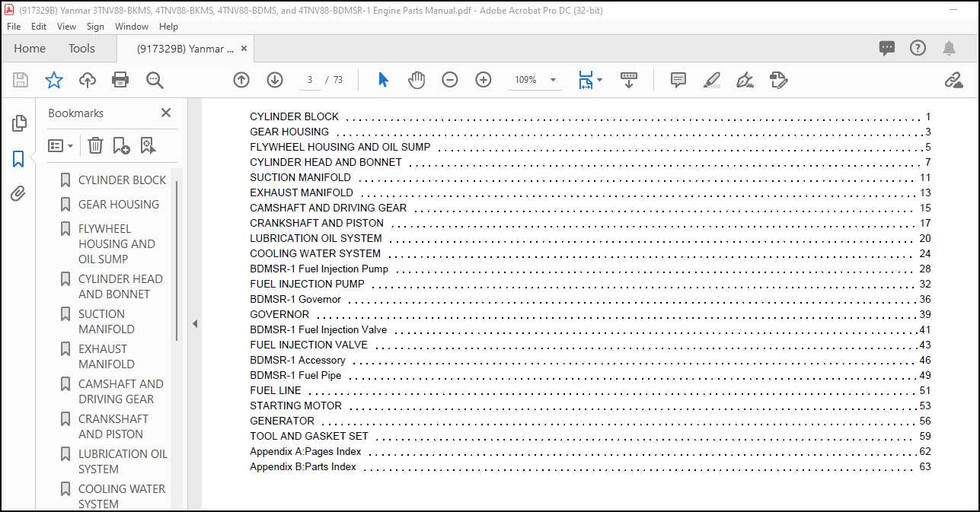Select the Yanmar document tab
Image resolution: width=980 pixels, height=512 pixels.
pos(185,48)
